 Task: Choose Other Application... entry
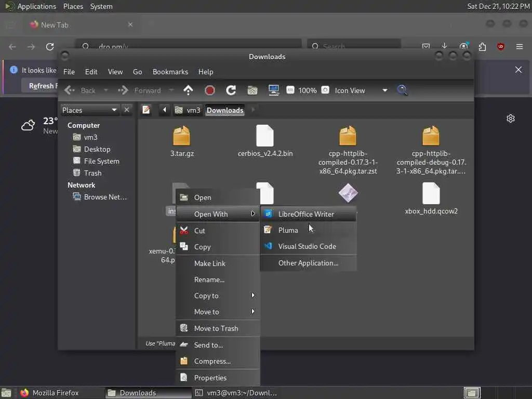[x=309, y=263]
